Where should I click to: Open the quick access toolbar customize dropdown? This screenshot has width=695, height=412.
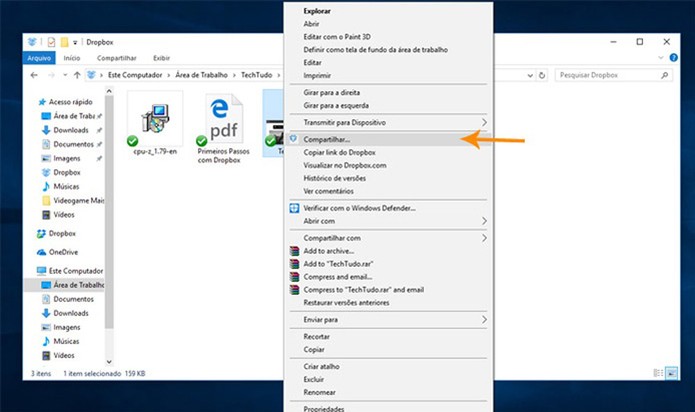pyautogui.click(x=75, y=43)
